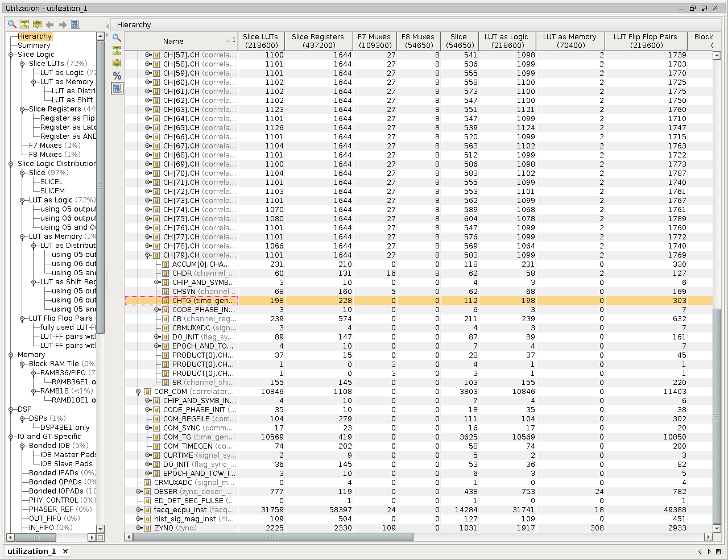Click the search icon above the left tree

(12, 24)
